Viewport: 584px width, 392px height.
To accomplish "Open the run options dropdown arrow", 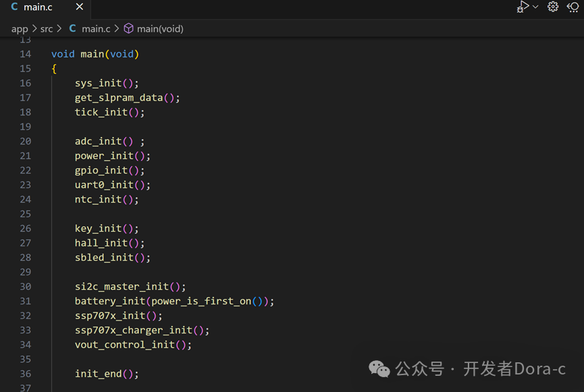I will [x=536, y=7].
